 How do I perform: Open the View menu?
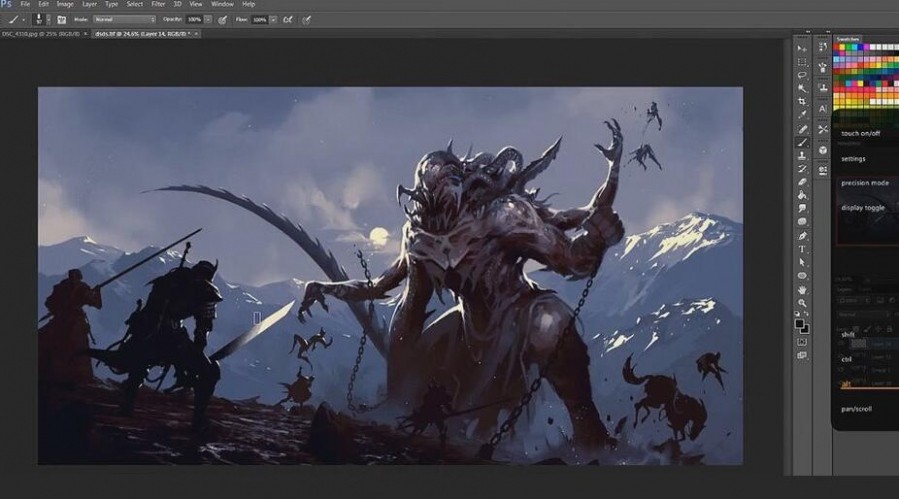pyautogui.click(x=196, y=4)
